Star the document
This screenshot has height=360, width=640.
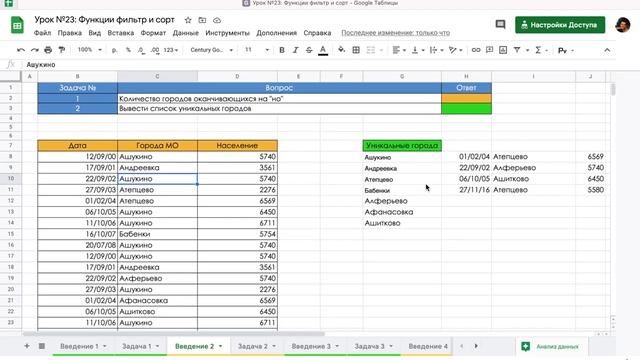point(188,20)
